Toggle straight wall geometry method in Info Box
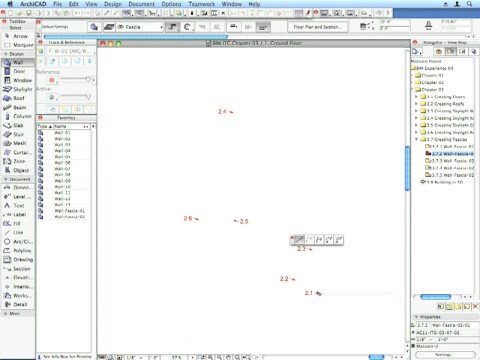 [x=173, y=27]
